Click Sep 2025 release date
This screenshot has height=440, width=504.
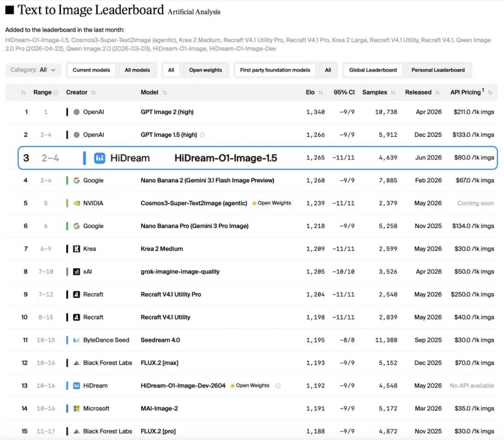pyautogui.click(x=428, y=340)
